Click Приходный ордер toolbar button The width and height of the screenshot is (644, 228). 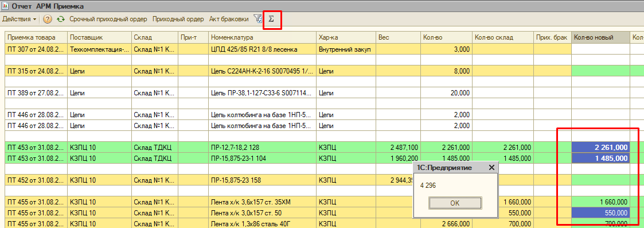[x=178, y=19]
